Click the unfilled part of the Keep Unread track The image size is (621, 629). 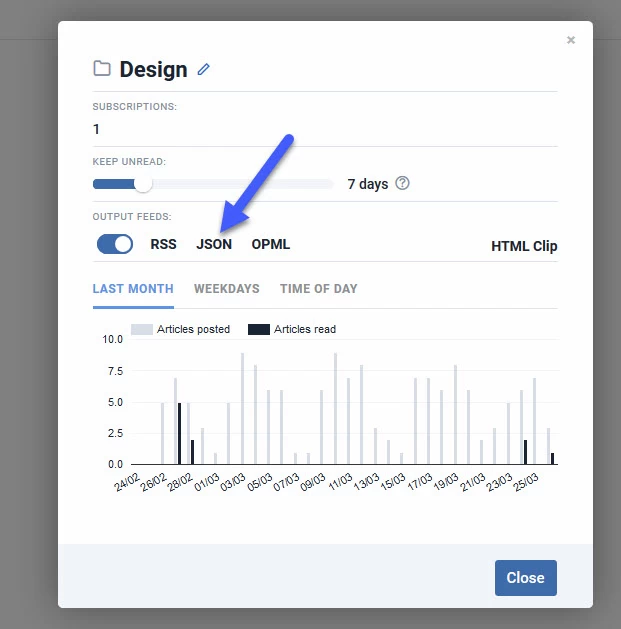[x=243, y=184]
